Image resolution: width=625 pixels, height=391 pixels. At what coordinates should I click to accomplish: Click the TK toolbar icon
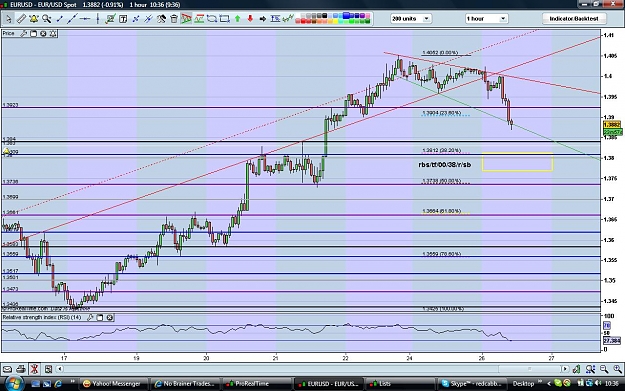pyautogui.click(x=275, y=18)
